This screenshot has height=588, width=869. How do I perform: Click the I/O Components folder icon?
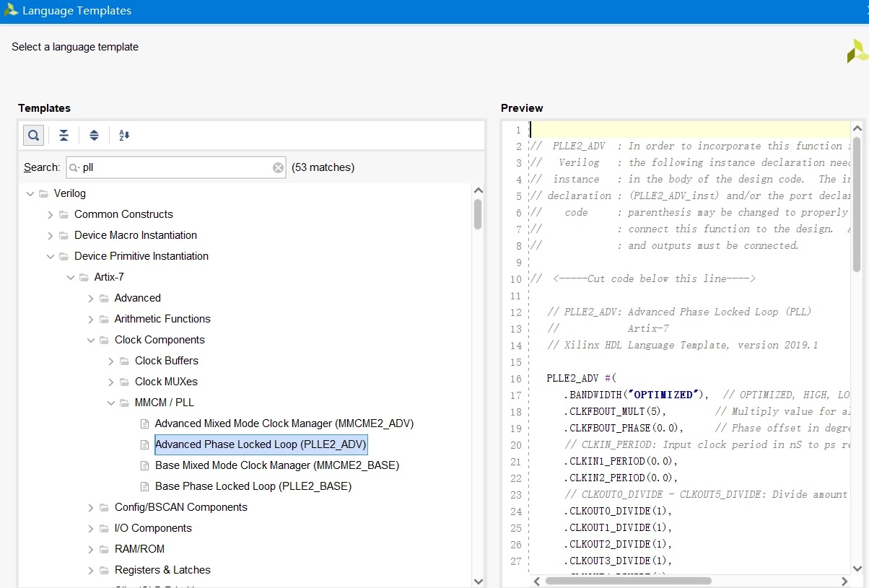tap(104, 528)
